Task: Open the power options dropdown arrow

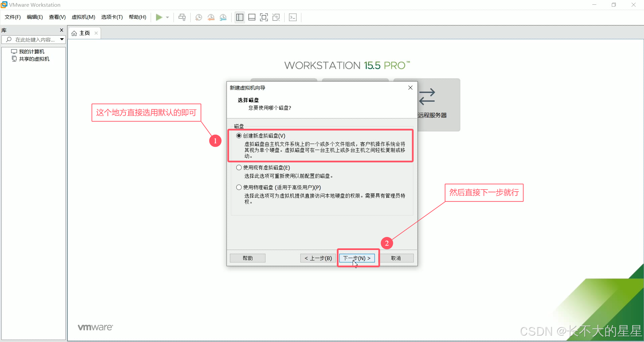Action: (167, 17)
